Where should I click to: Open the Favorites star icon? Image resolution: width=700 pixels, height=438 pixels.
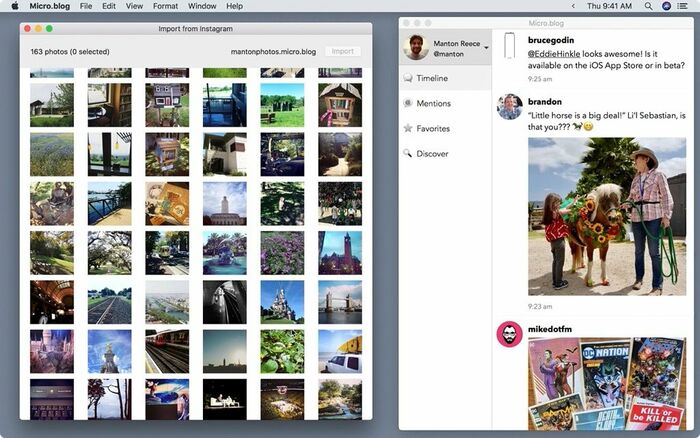click(408, 128)
